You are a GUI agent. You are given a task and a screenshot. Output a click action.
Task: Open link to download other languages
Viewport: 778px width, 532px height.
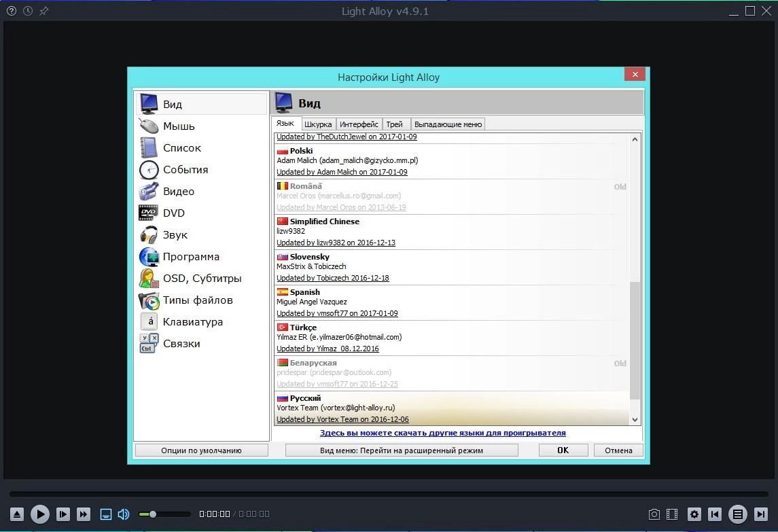tap(442, 433)
